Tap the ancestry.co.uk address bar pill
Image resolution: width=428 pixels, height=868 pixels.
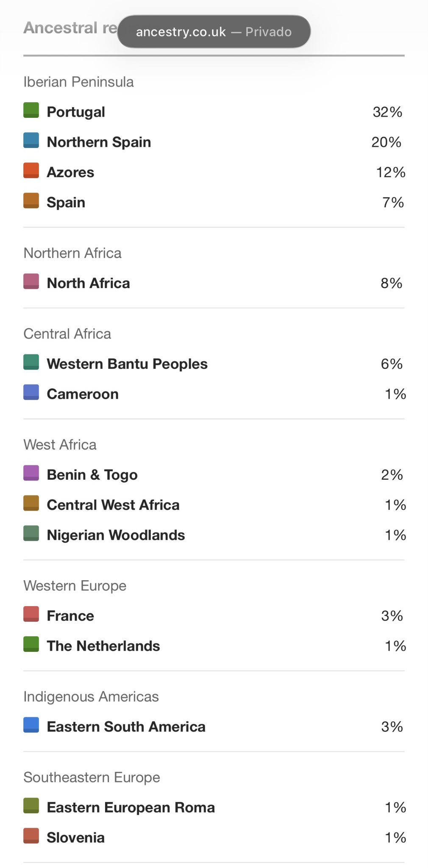tap(214, 32)
